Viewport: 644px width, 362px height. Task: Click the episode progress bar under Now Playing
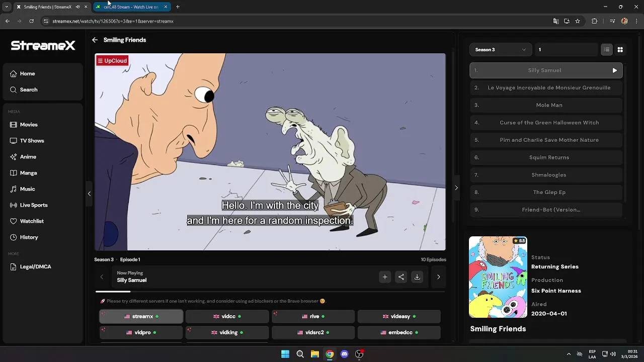[x=270, y=292]
